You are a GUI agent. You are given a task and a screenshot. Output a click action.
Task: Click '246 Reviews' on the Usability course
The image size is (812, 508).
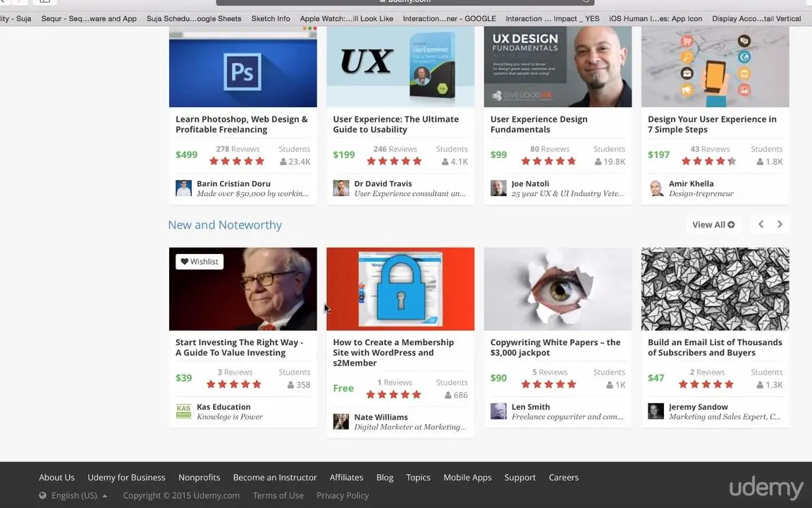coord(395,149)
